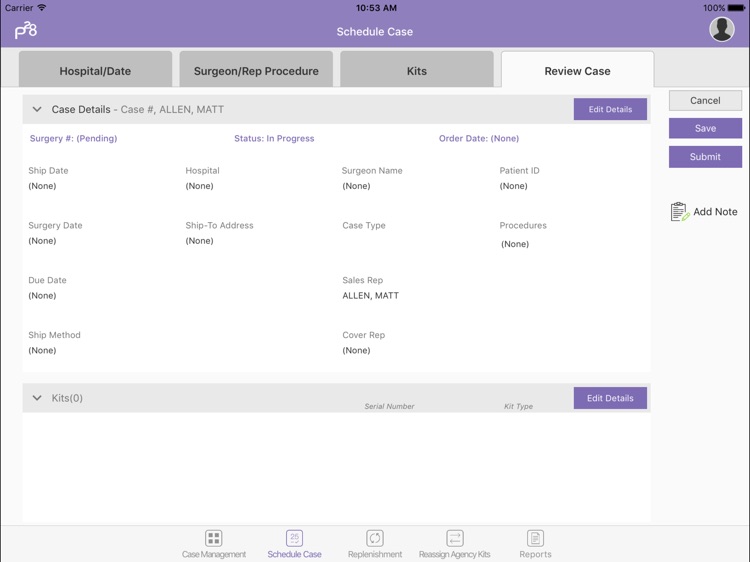
Task: Select the Patient ID label
Action: [519, 170]
